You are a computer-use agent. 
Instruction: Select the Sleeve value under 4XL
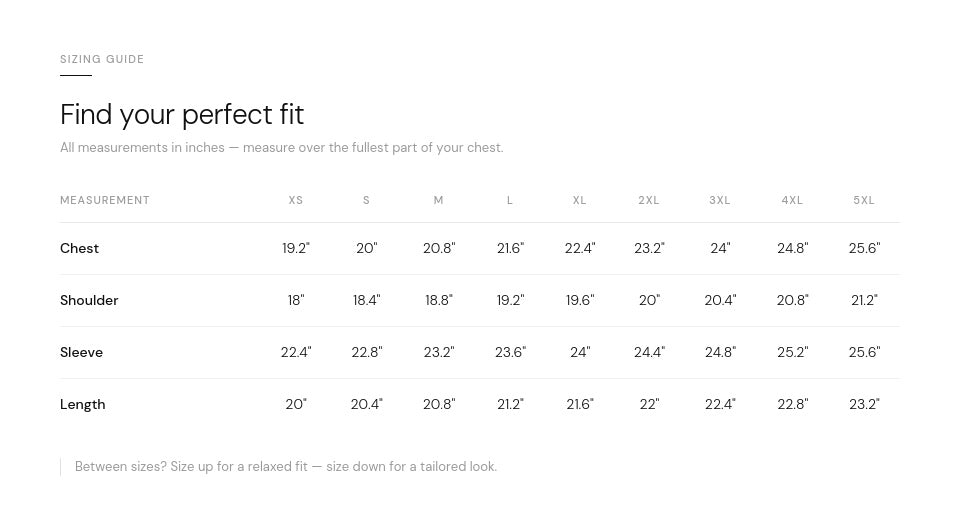[792, 352]
